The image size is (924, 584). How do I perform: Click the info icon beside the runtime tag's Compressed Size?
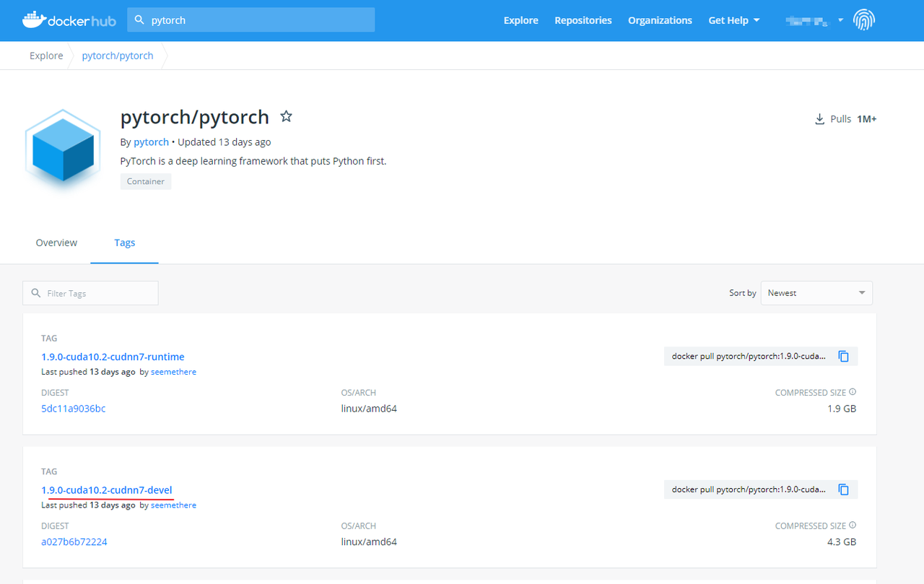853,392
